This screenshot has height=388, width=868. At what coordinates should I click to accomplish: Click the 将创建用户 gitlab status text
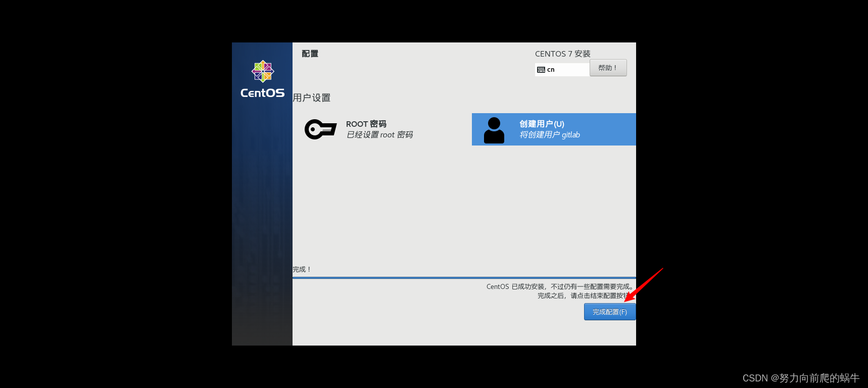pos(550,135)
